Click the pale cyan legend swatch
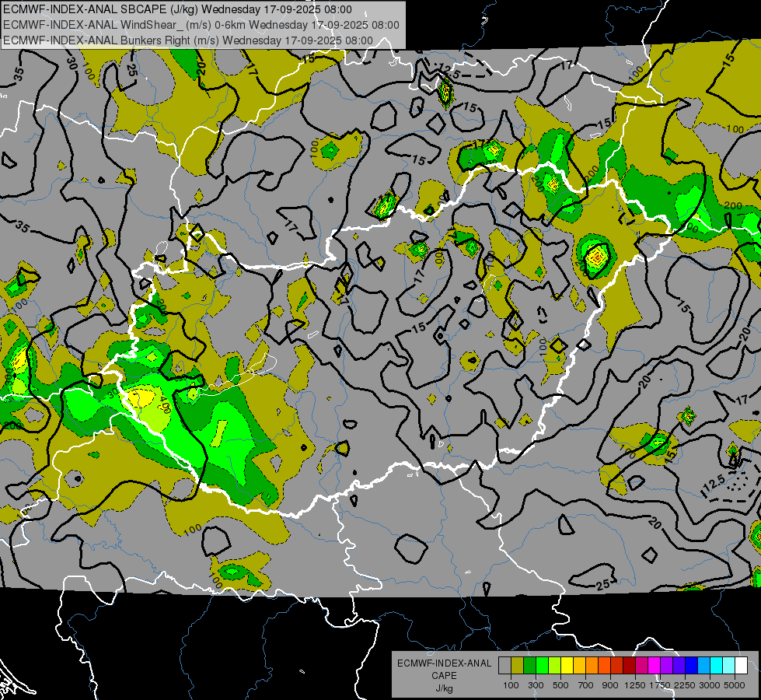Viewport: 761px width, 700px height. tap(729, 666)
